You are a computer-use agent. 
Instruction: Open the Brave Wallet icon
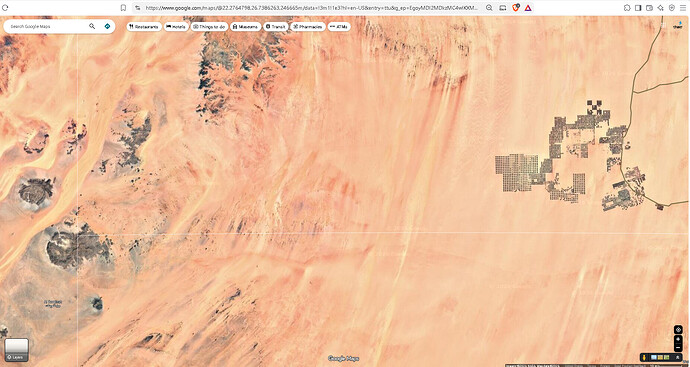pos(650,8)
